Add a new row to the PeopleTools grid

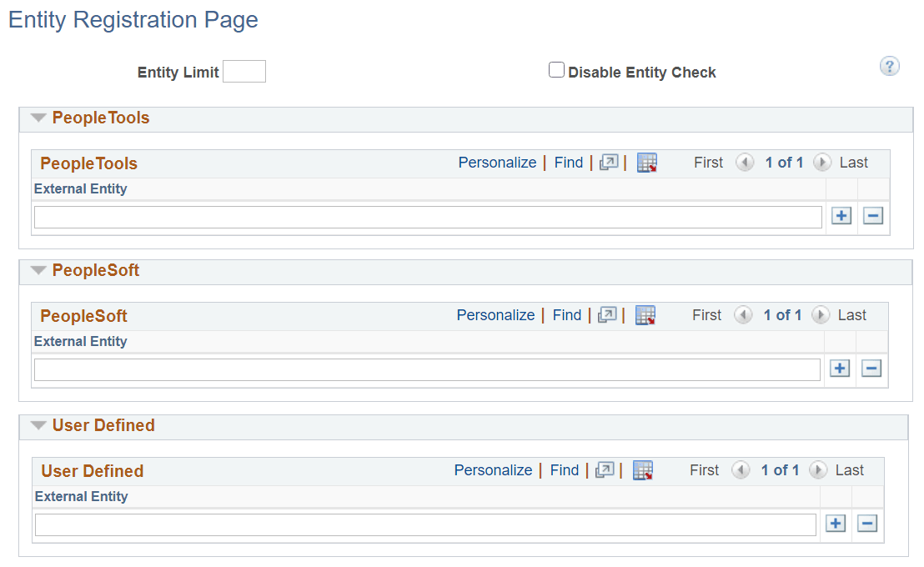(x=841, y=216)
